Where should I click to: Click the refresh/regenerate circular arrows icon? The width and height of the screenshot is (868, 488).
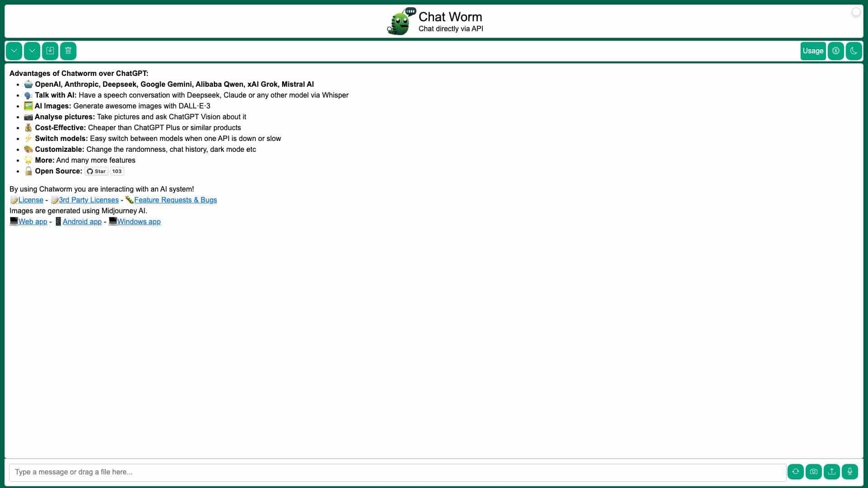point(795,472)
